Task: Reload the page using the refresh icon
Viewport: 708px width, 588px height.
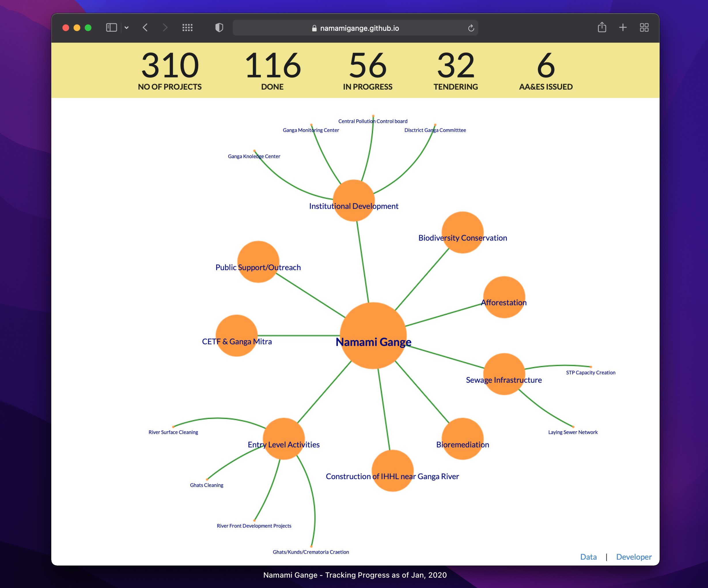Action: 471,28
